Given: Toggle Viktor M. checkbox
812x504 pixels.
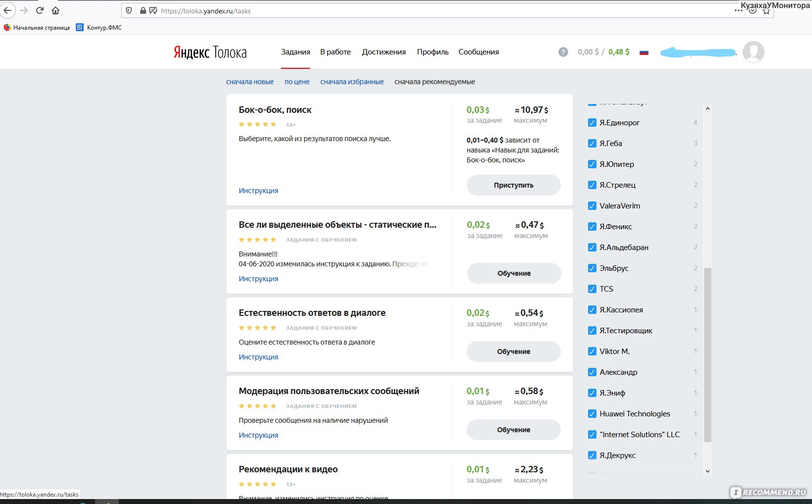Looking at the screenshot, I should coord(592,351).
